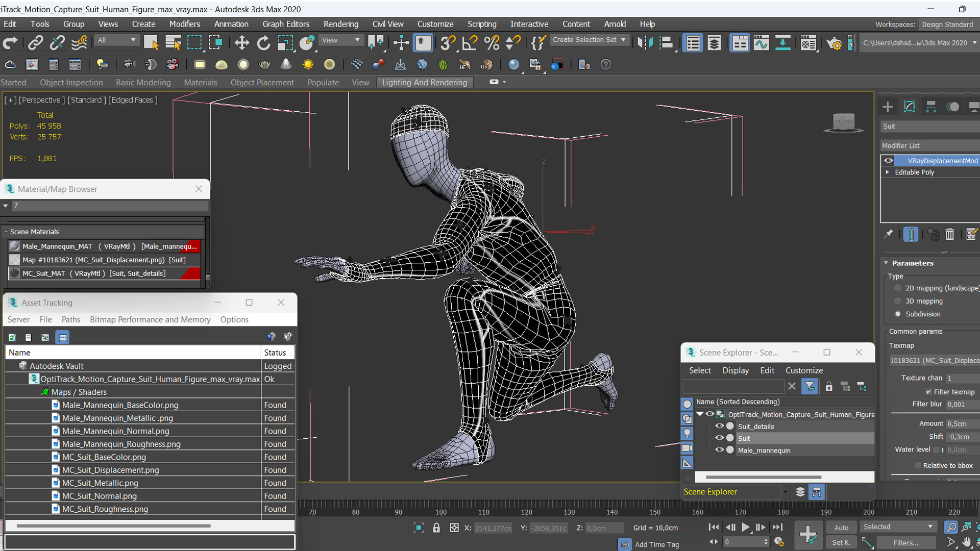Image resolution: width=980 pixels, height=551 pixels.
Task: Click Scene Explorer horizontal scrollbar
Action: [x=763, y=477]
